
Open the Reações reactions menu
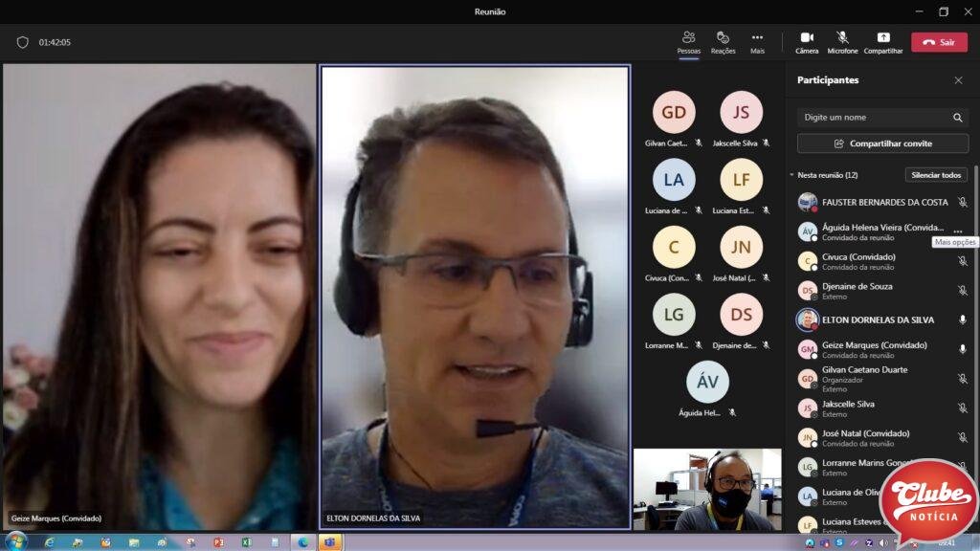723,41
